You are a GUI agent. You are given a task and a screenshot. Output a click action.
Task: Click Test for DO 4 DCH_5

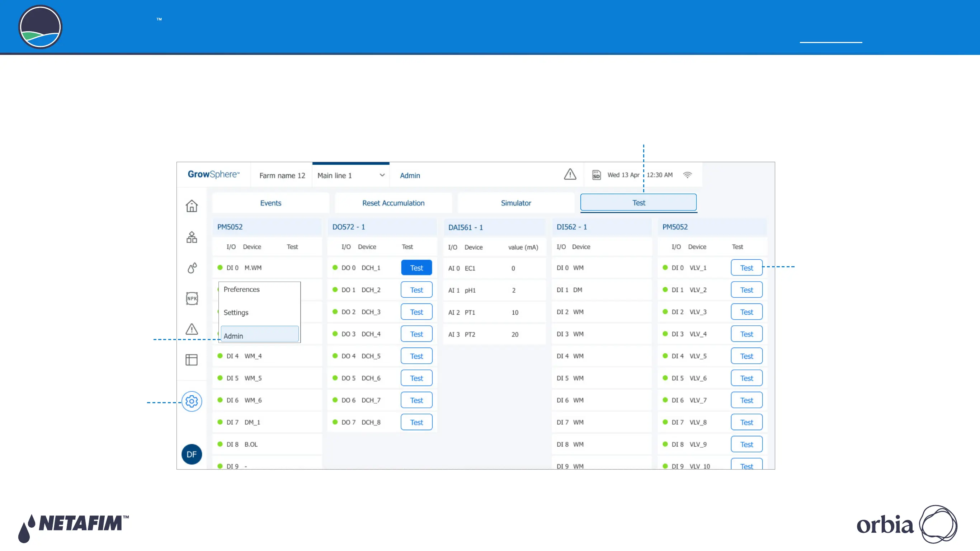(x=416, y=356)
